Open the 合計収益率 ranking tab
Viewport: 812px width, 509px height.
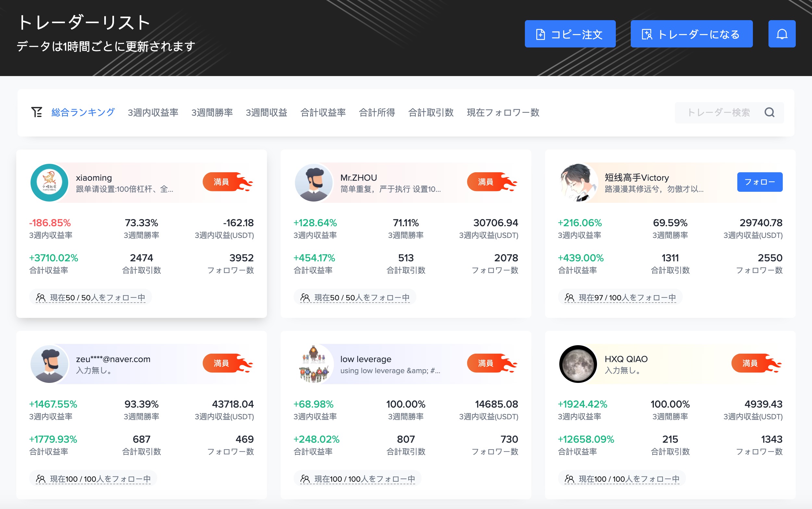pos(323,112)
